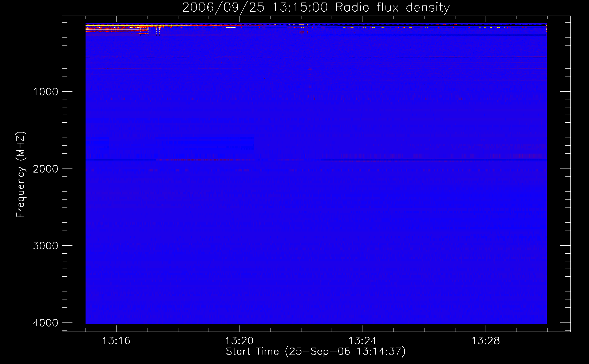Viewport: 589px width, 364px height.
Task: Click the bright yellow-red burst at top-left of spectrogram
Action: click(x=118, y=29)
